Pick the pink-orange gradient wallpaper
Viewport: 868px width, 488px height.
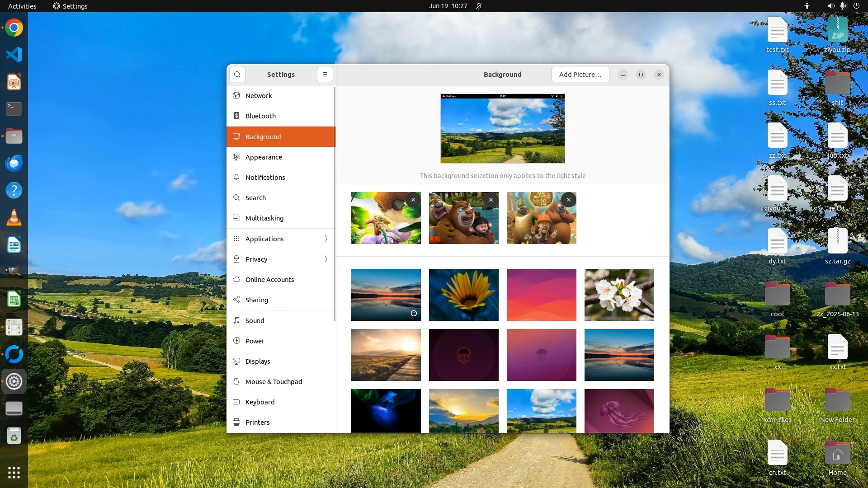coord(541,295)
